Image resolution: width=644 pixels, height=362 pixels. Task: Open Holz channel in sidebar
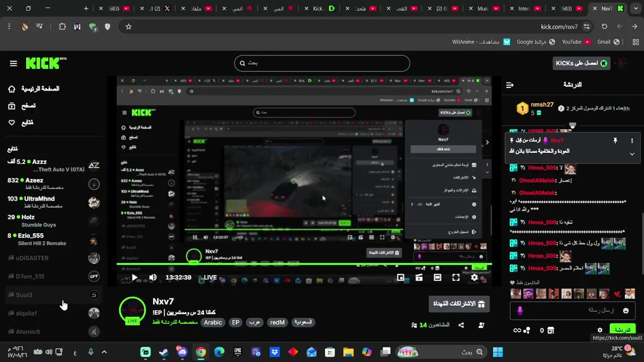pyautogui.click(x=53, y=221)
